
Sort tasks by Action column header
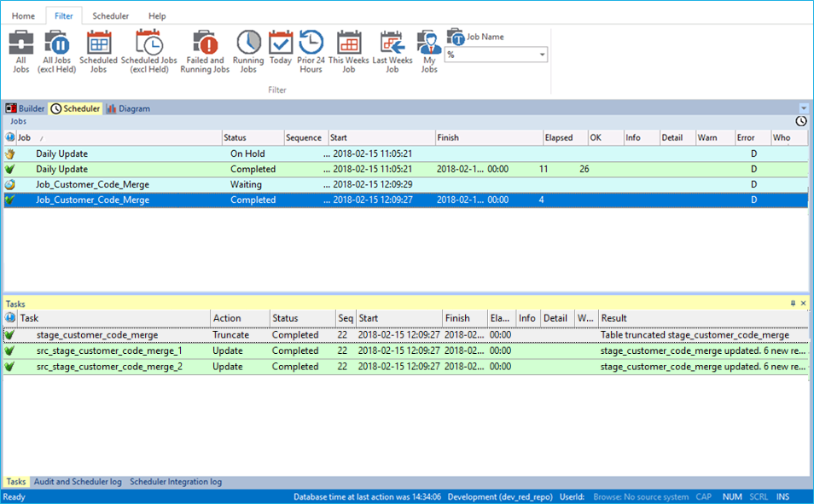[x=227, y=318]
